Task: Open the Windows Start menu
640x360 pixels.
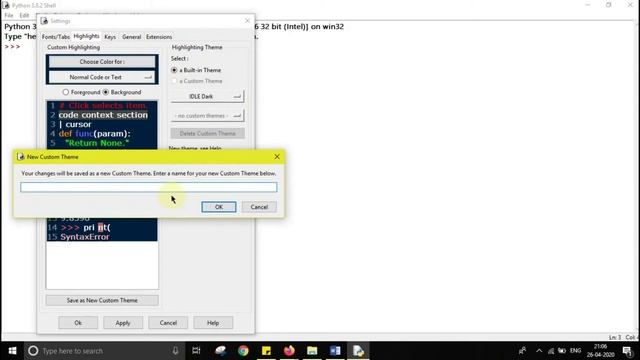Action: [x=12, y=351]
